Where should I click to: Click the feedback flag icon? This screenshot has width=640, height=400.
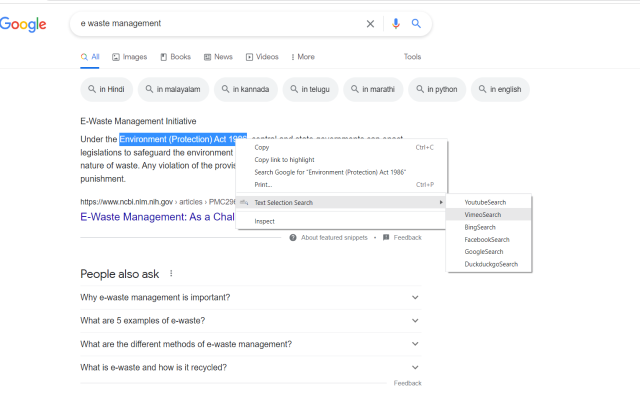point(386,238)
